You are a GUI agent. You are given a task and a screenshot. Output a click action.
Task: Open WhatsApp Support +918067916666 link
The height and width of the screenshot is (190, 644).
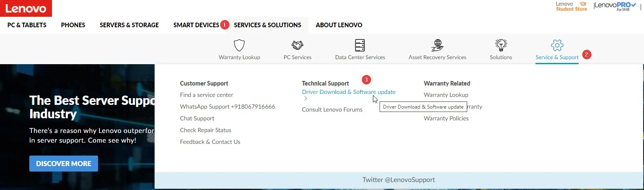coord(228,107)
